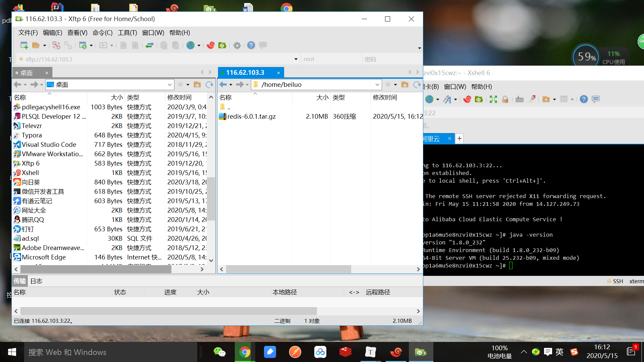
Task: Select redis-6.0.1.tar.gz file in remote pane
Action: point(251,117)
